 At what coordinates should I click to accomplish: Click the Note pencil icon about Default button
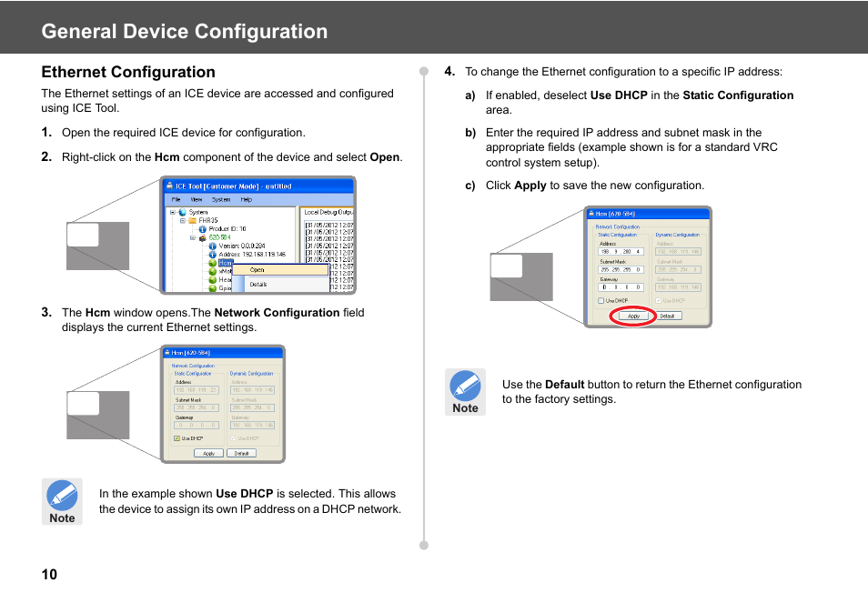[465, 386]
